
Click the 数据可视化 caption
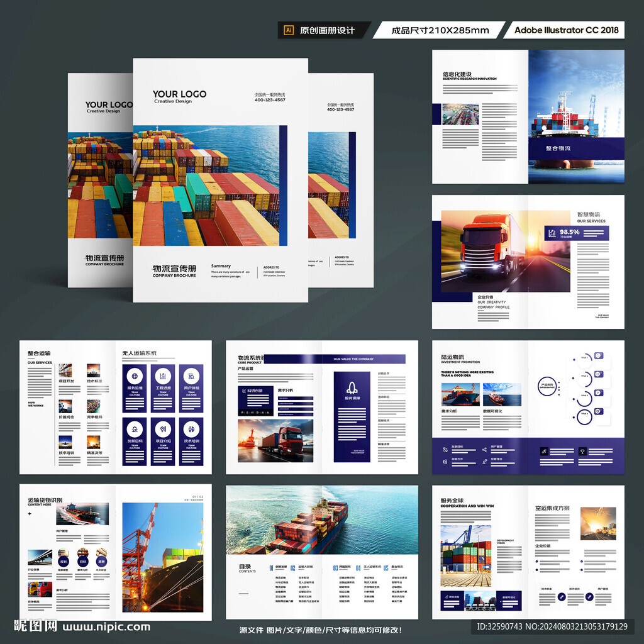pos(492,411)
